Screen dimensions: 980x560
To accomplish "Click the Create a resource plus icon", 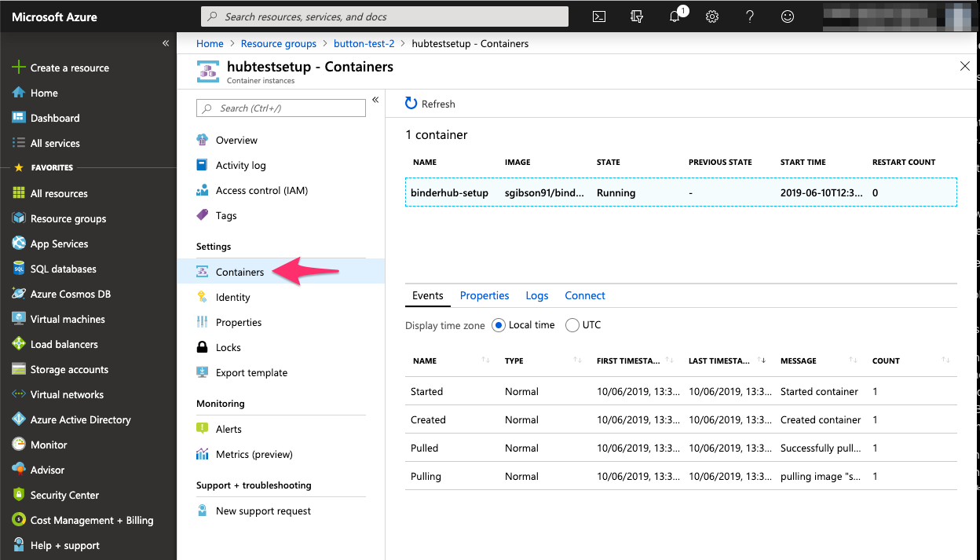I will 19,68.
